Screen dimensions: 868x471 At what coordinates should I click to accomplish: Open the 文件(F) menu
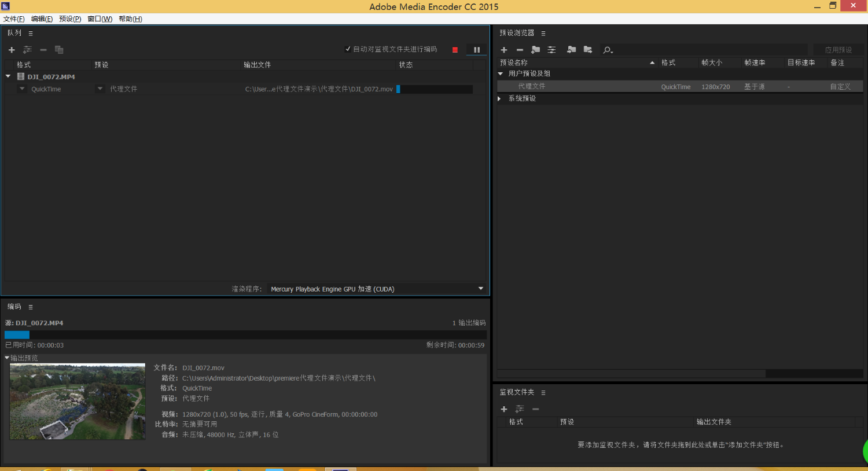pyautogui.click(x=14, y=19)
